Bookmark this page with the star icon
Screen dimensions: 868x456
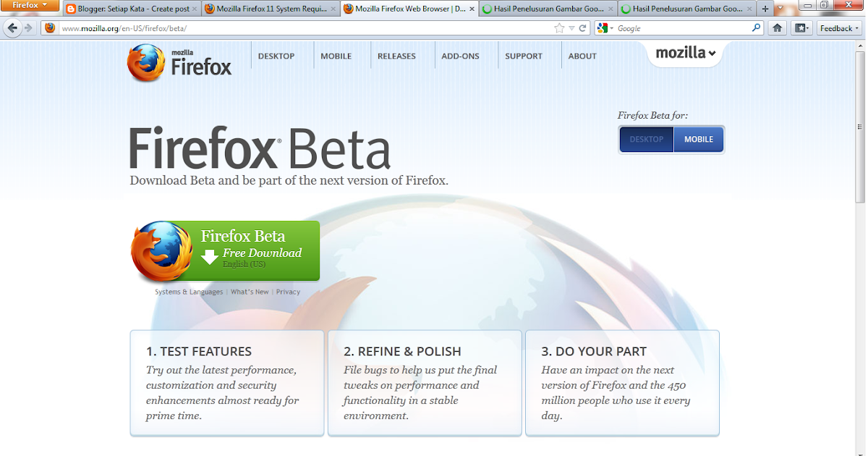(559, 28)
